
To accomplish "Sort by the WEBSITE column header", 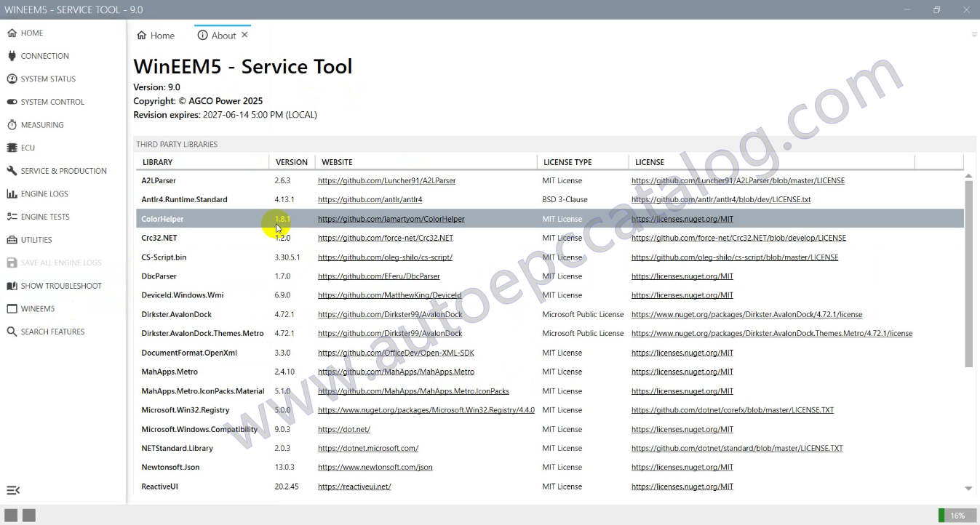I will pos(426,162).
